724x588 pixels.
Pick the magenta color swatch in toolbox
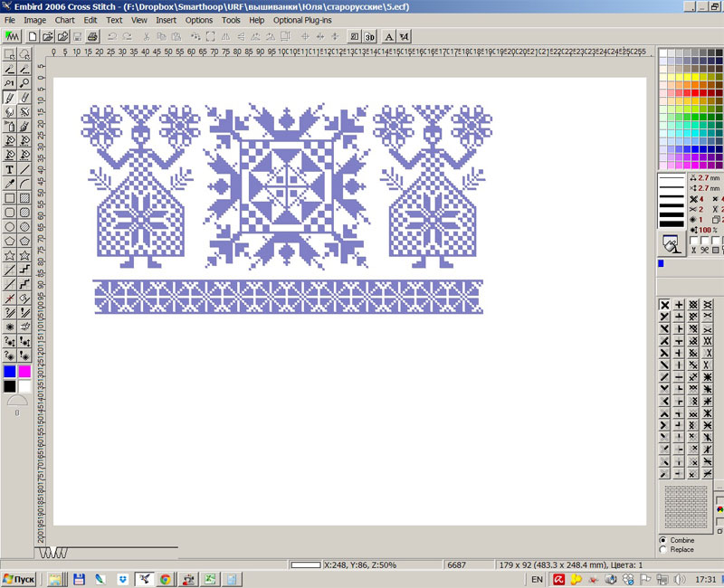pyautogui.click(x=24, y=372)
